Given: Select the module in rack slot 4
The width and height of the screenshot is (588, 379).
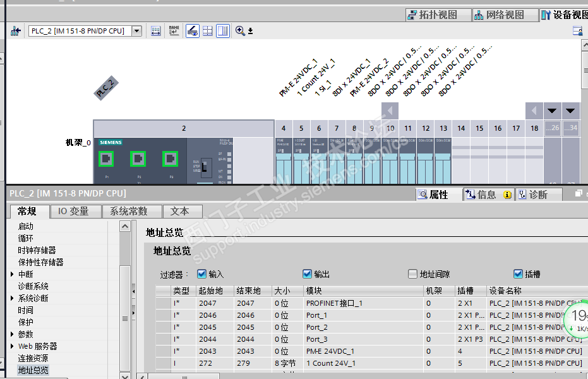Looking at the screenshot, I should [284, 160].
